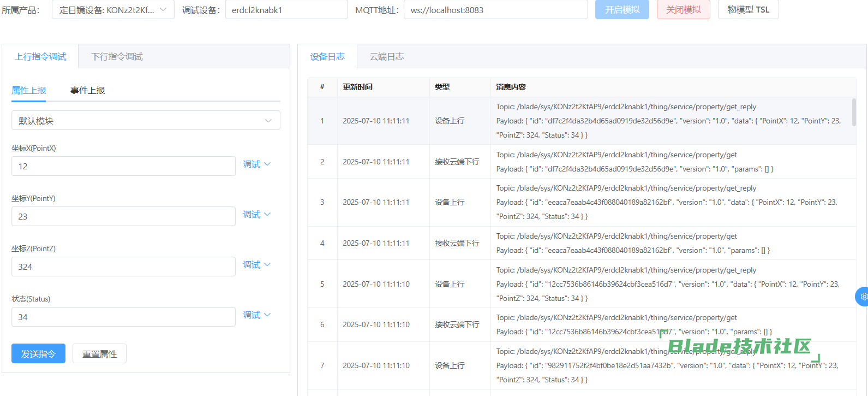
Task: Open the product selector dropdown
Action: [113, 10]
